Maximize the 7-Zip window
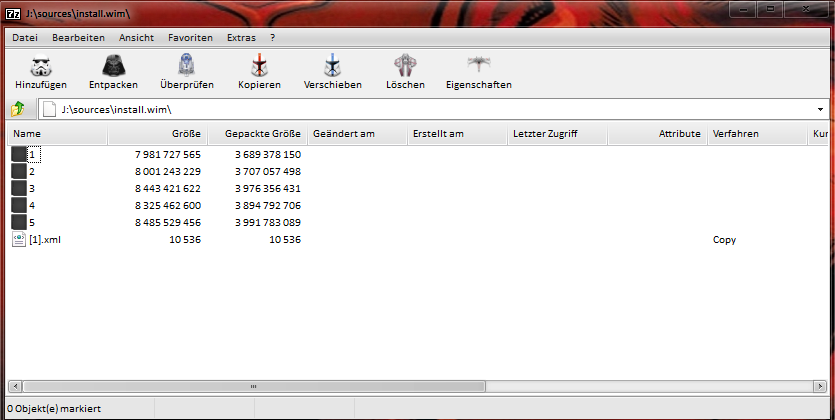Screen dimensions: 835x420 pos(770,10)
